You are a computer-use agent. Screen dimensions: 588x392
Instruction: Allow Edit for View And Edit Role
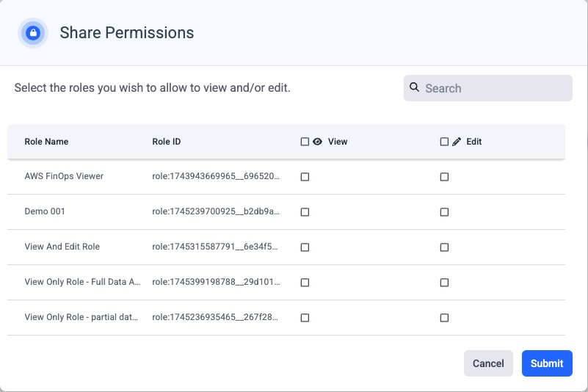[444, 247]
